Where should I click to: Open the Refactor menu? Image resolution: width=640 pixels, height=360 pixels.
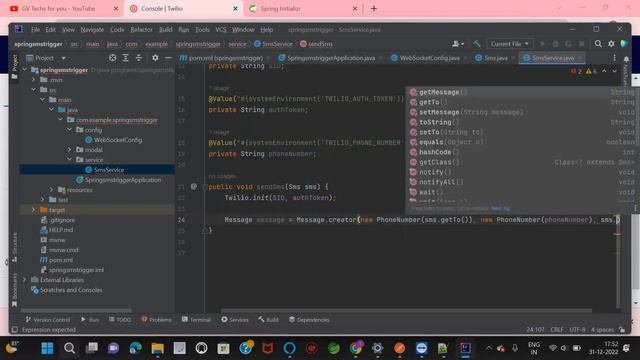tap(141, 30)
